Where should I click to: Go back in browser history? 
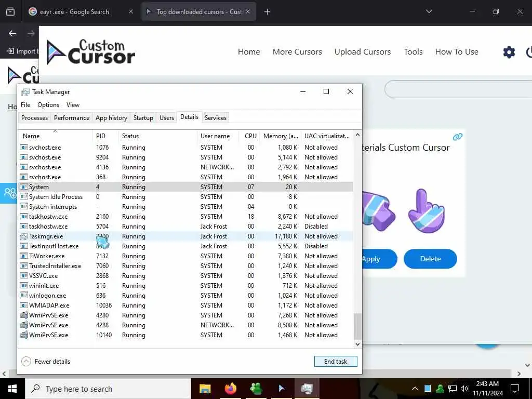[12, 33]
